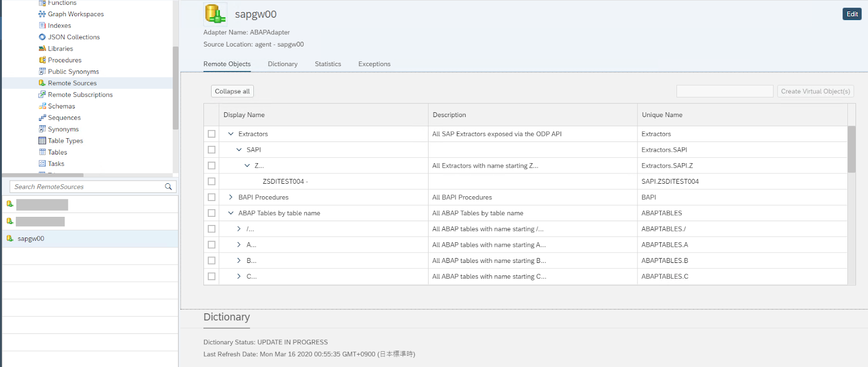
Task: Click the JSON Collections circle icon
Action: (42, 37)
